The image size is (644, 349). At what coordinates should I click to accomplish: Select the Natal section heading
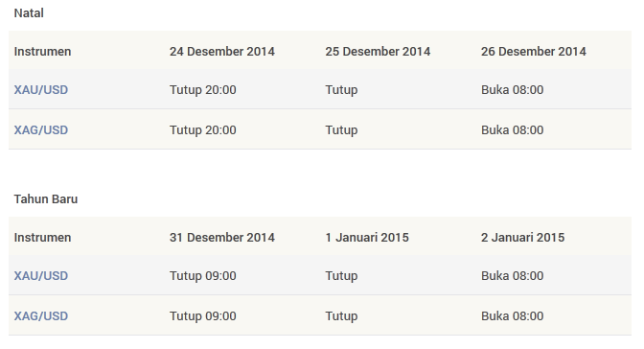tap(29, 13)
